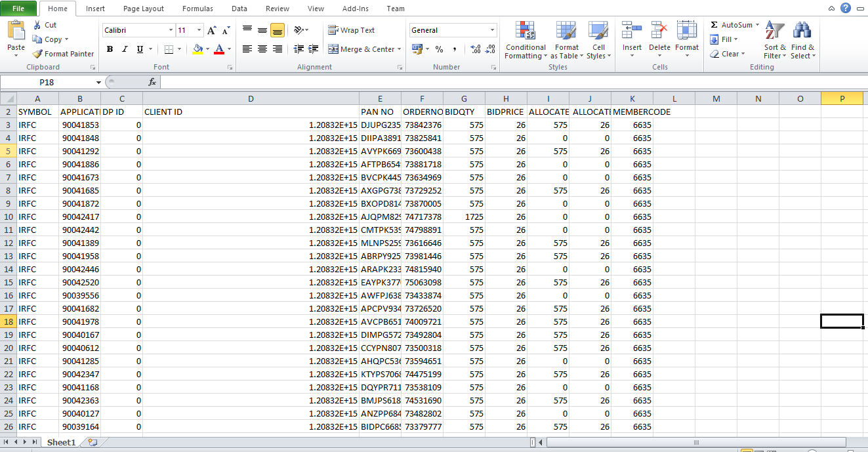Toggle Bold formatting

[110, 49]
